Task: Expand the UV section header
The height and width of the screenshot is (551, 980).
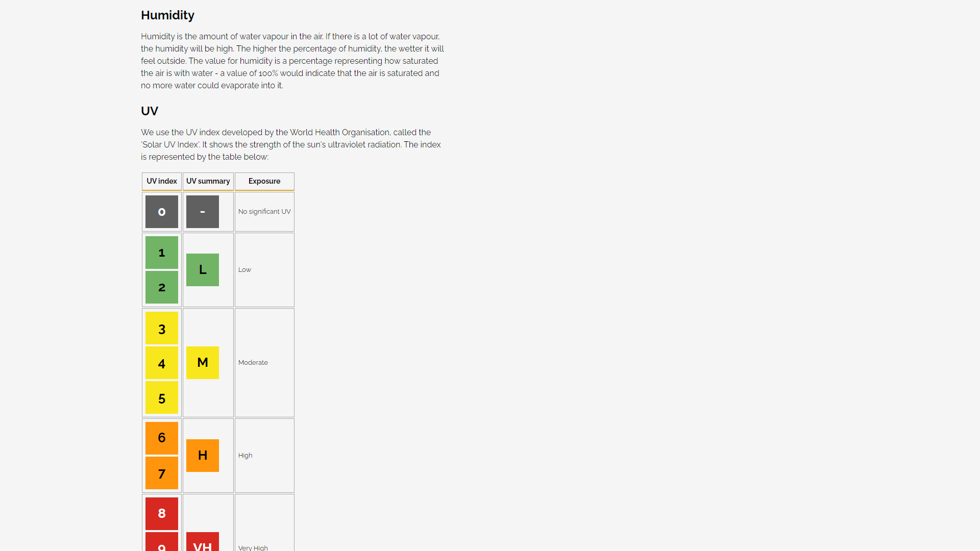Action: click(x=150, y=110)
